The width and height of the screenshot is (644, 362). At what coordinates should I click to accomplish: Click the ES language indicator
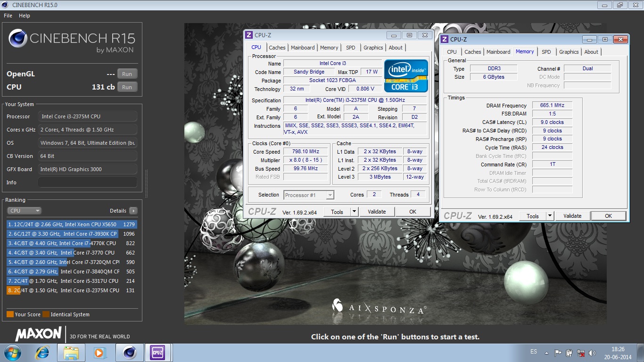(x=534, y=352)
